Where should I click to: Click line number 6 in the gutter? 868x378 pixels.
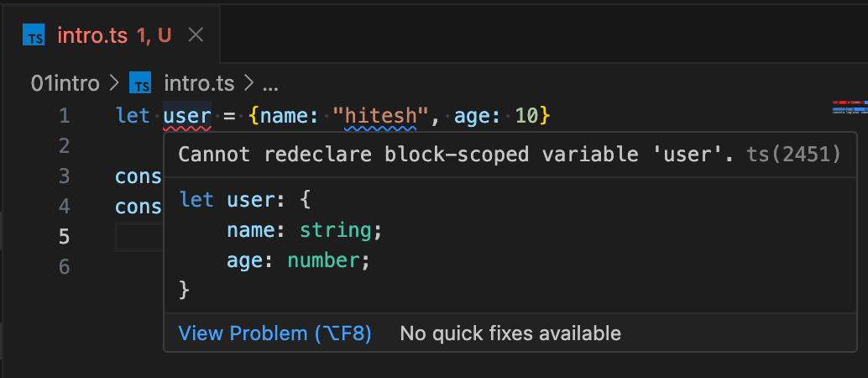coord(64,267)
